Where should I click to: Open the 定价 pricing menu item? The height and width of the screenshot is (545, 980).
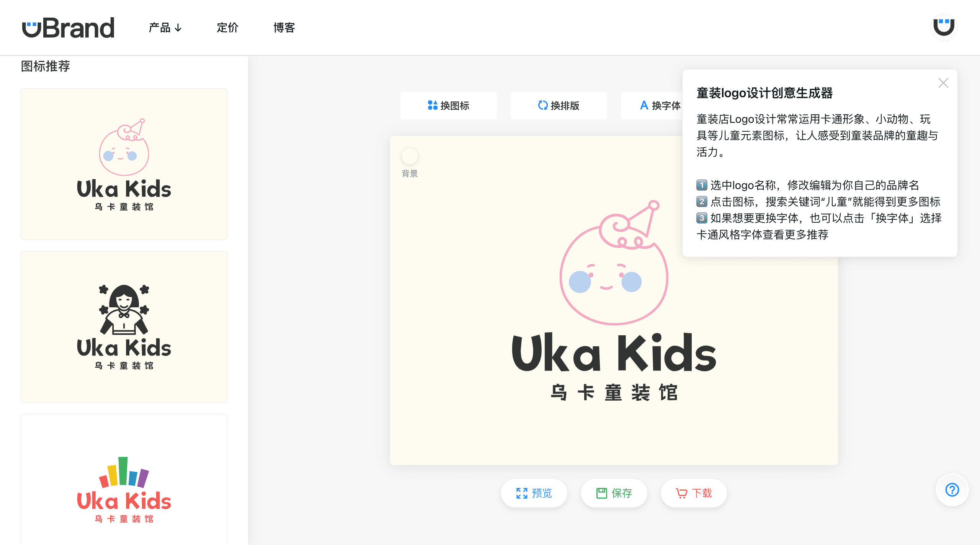[227, 28]
